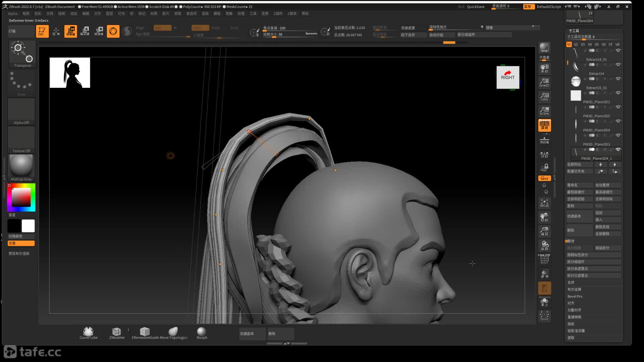The width and height of the screenshot is (644, 362).
Task: Click the camera lock icon
Action: click(x=544, y=167)
